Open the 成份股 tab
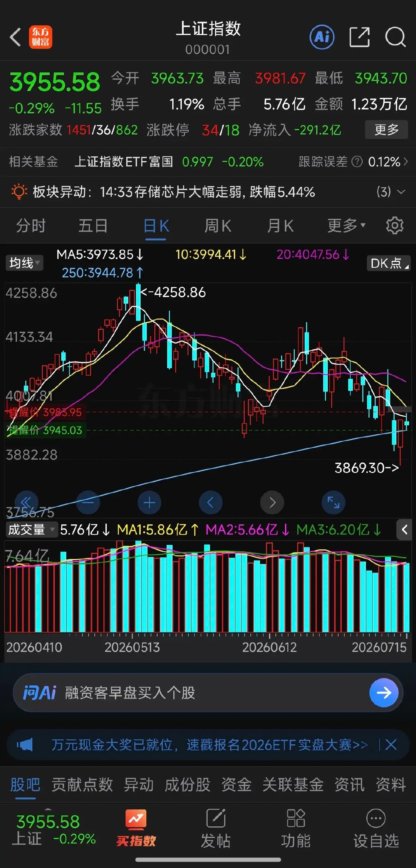This screenshot has width=416, height=868. click(188, 784)
